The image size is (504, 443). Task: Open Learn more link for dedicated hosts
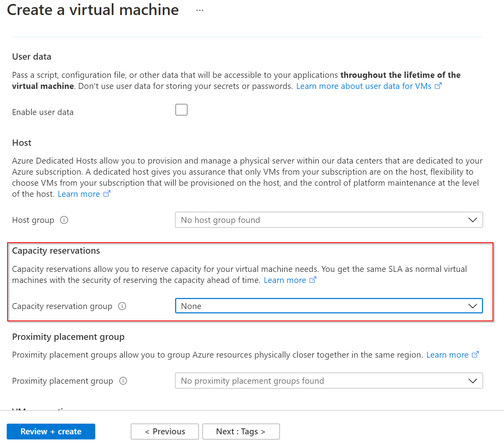[x=79, y=194]
